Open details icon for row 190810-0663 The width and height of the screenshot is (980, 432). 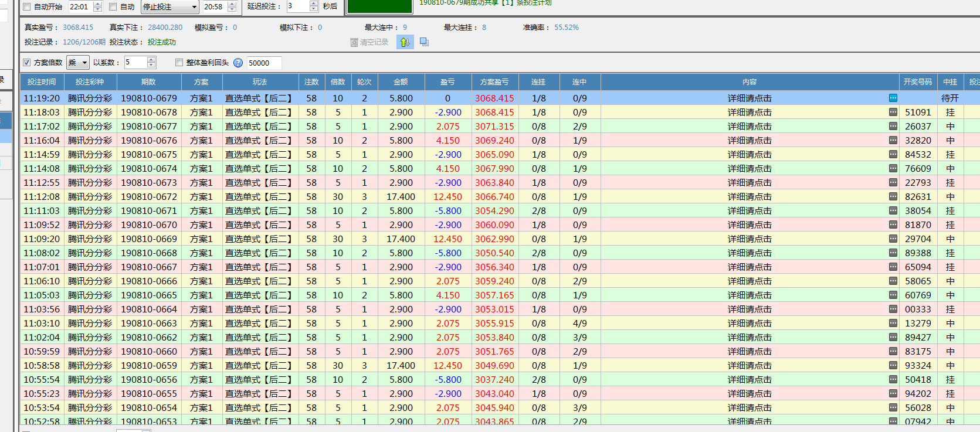pos(893,323)
